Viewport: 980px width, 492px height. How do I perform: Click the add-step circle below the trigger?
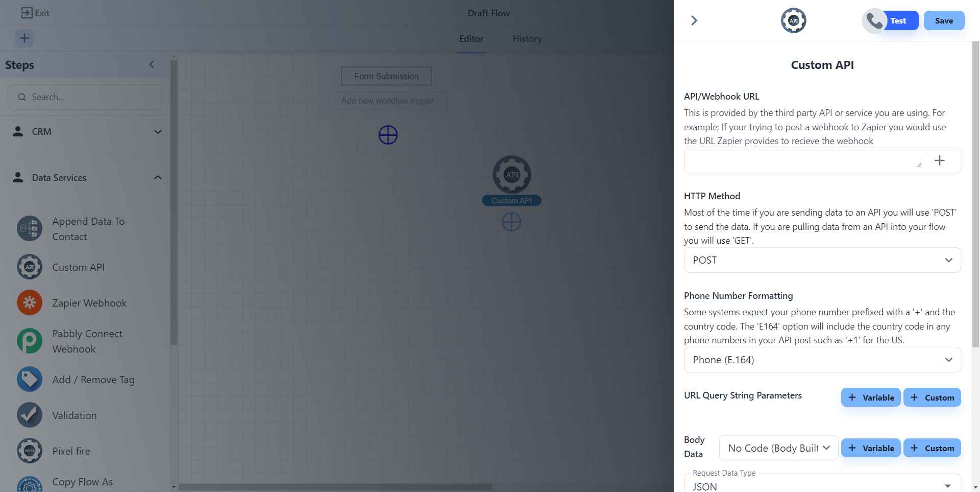tap(388, 135)
